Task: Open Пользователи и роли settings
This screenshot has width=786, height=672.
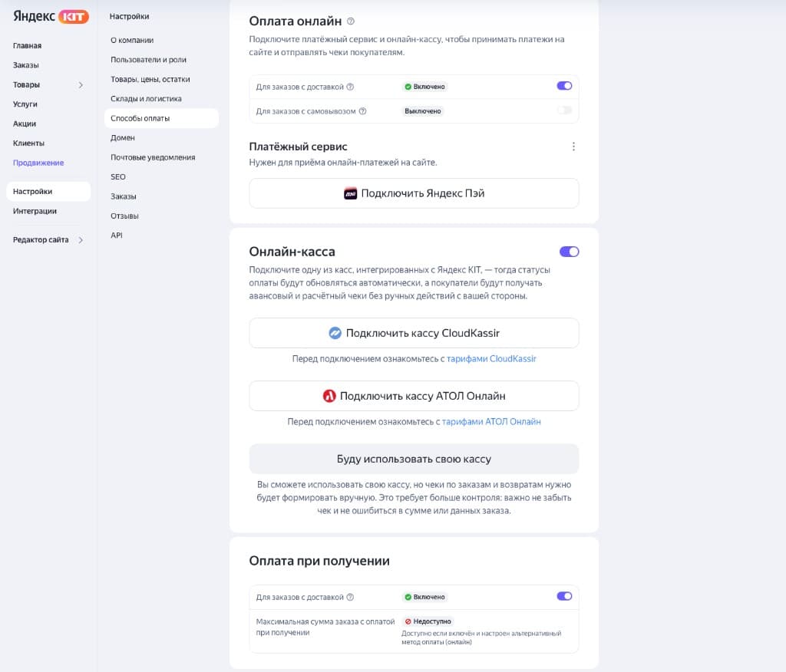Action: click(x=148, y=60)
